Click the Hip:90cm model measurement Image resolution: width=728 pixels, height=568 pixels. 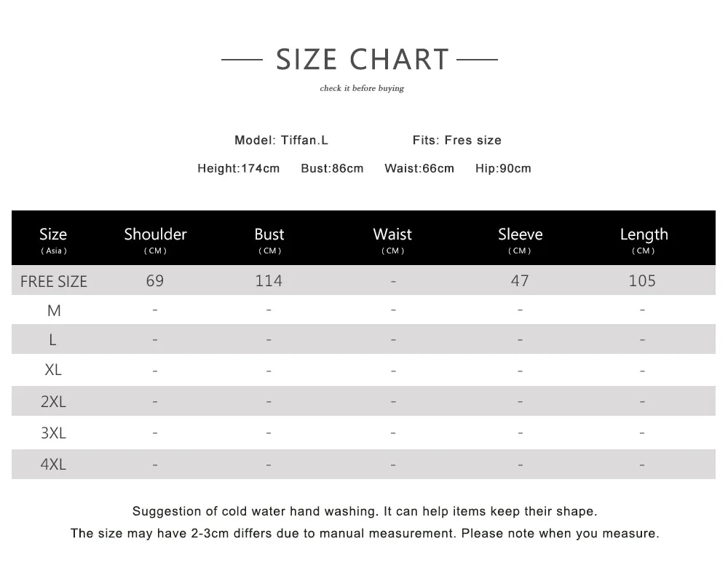pos(503,168)
